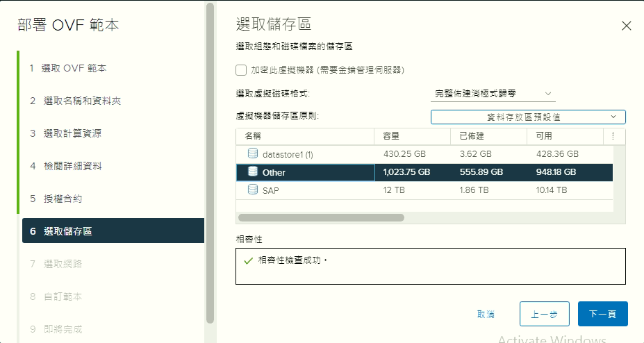Expand the 資料存放區預設值 storage policy dropdown
This screenshot has height=343, width=644.
(528, 117)
